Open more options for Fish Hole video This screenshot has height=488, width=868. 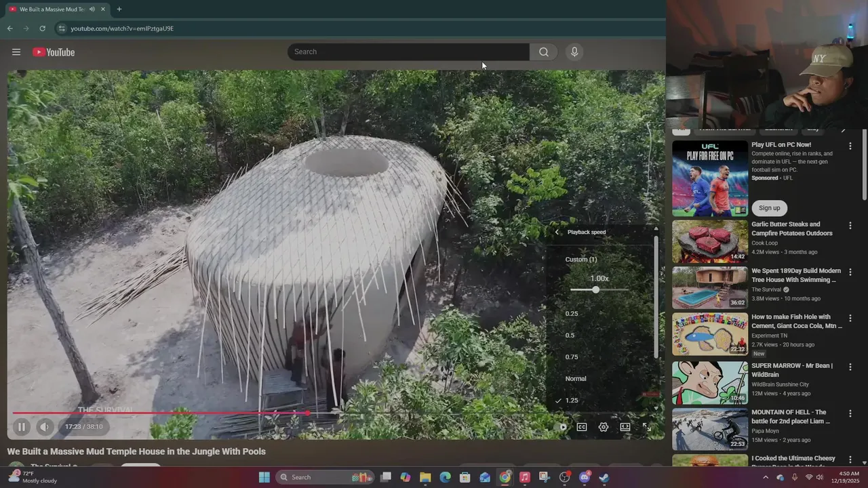point(850,318)
